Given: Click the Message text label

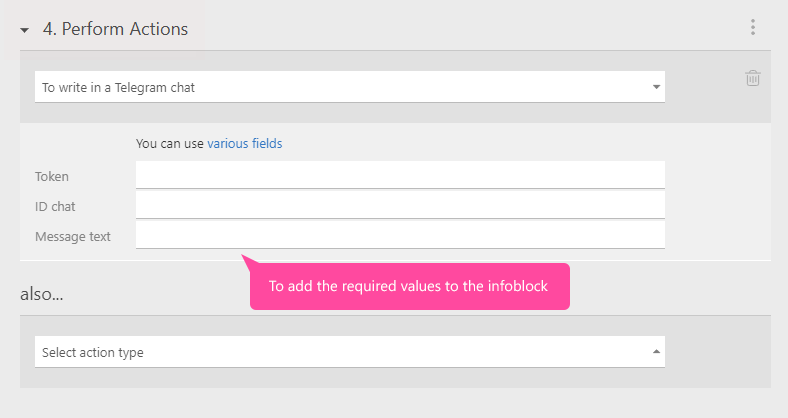Looking at the screenshot, I should pyautogui.click(x=73, y=237).
